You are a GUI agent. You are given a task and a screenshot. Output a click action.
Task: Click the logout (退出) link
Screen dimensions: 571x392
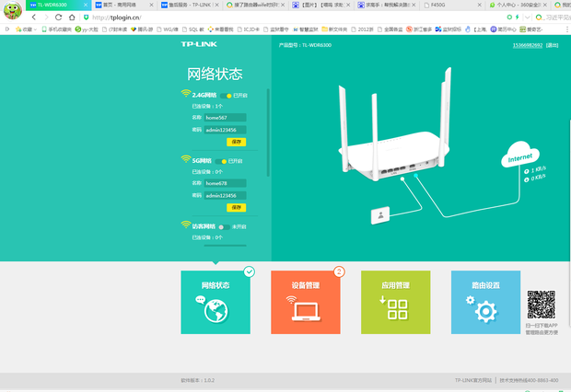552,45
